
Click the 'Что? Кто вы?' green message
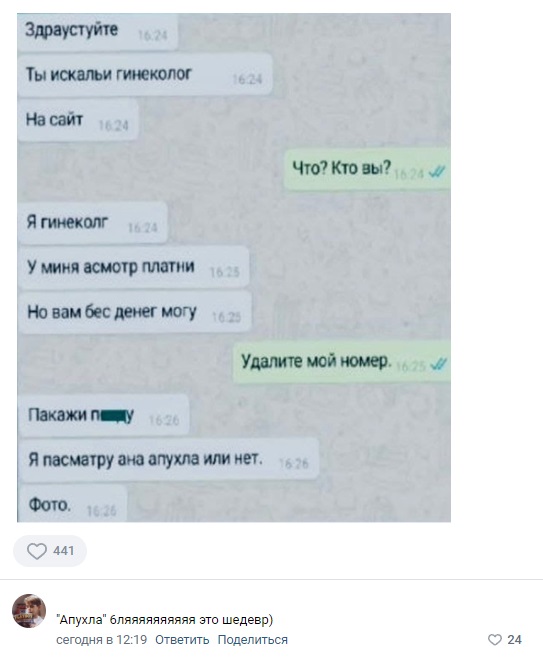tap(367, 169)
